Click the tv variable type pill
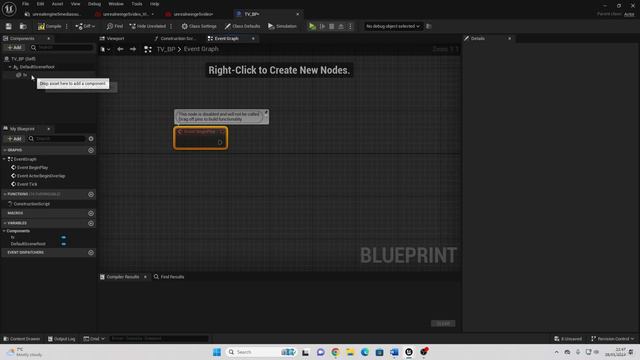The width and height of the screenshot is (640, 360). (x=63, y=237)
